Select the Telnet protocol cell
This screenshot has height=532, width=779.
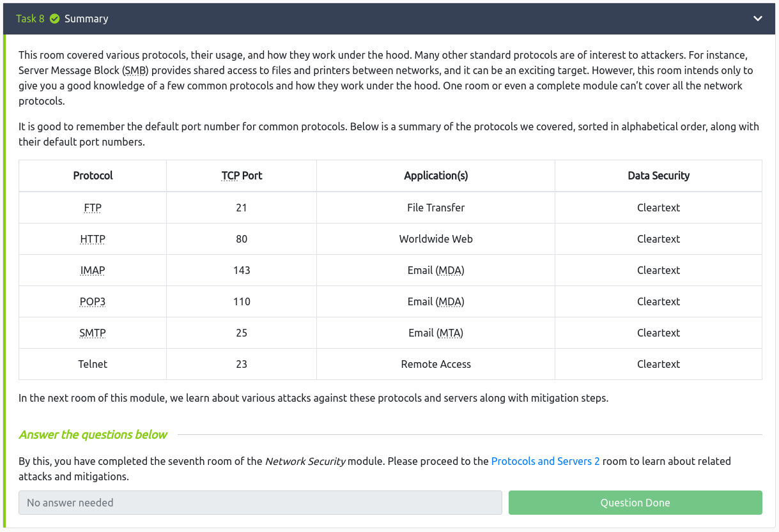93,364
